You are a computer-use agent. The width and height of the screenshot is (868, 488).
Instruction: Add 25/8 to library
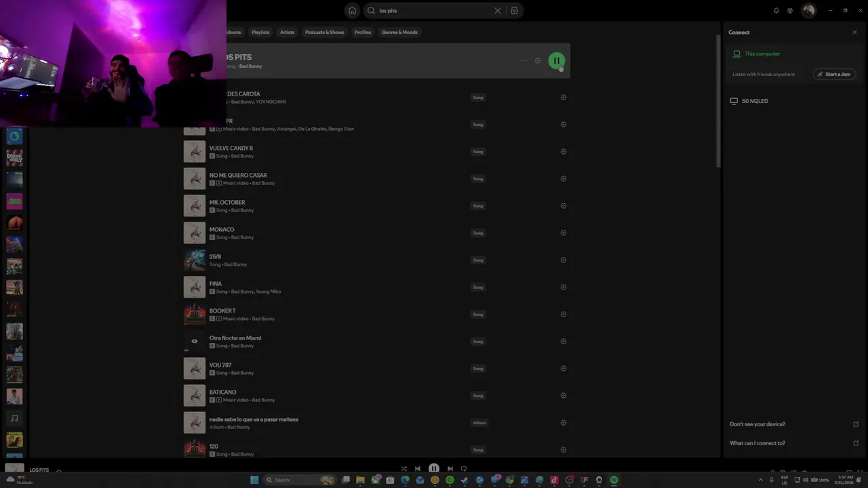(564, 260)
